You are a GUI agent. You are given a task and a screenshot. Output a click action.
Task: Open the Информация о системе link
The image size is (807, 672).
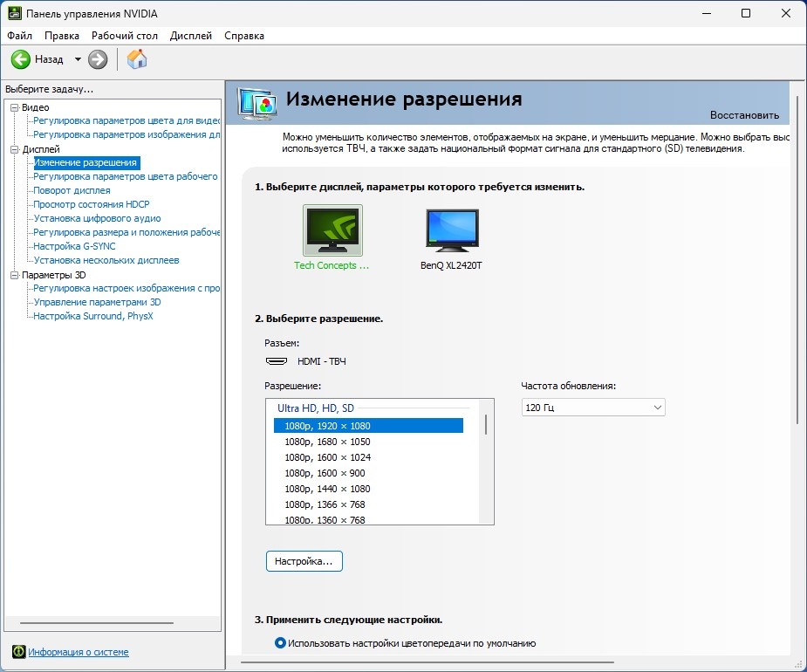pos(79,652)
